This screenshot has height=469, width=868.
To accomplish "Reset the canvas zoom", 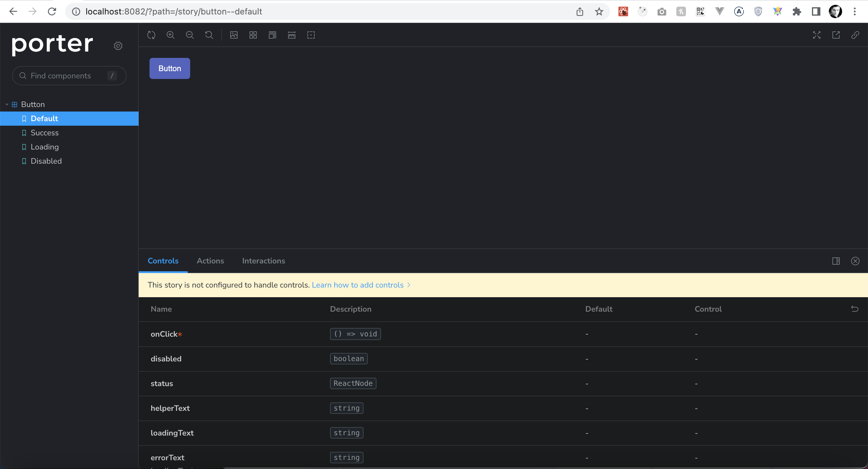I will click(209, 35).
